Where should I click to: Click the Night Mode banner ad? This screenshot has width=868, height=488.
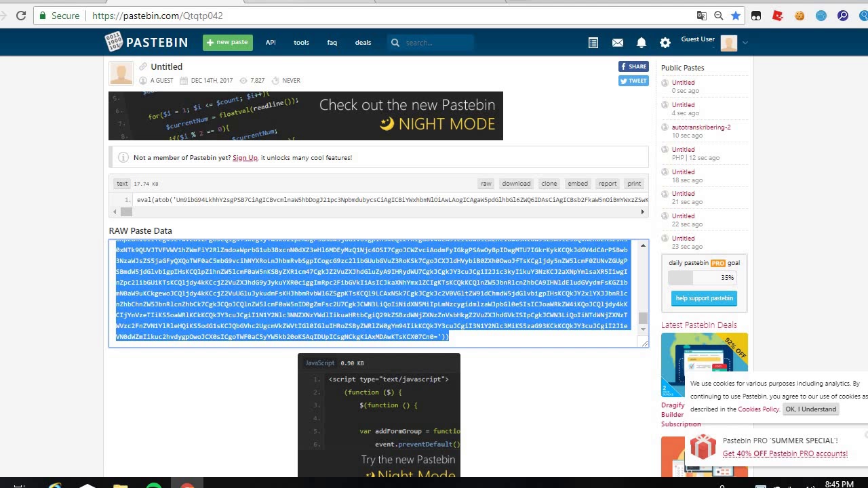click(306, 116)
